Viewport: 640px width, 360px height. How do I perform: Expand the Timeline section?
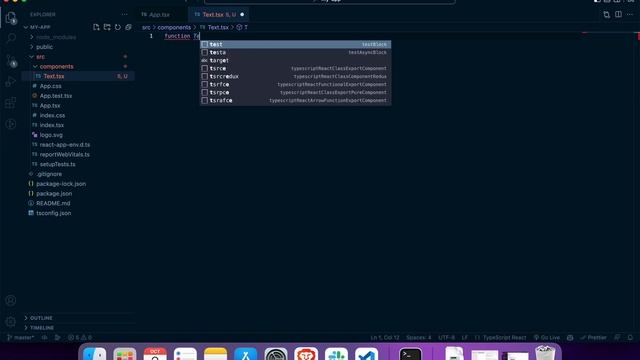click(x=42, y=328)
